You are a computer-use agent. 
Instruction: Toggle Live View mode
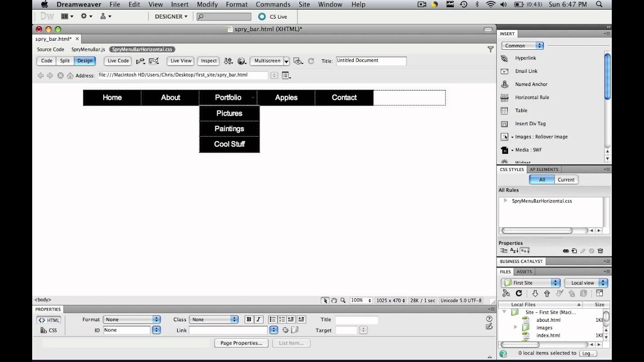point(181,61)
